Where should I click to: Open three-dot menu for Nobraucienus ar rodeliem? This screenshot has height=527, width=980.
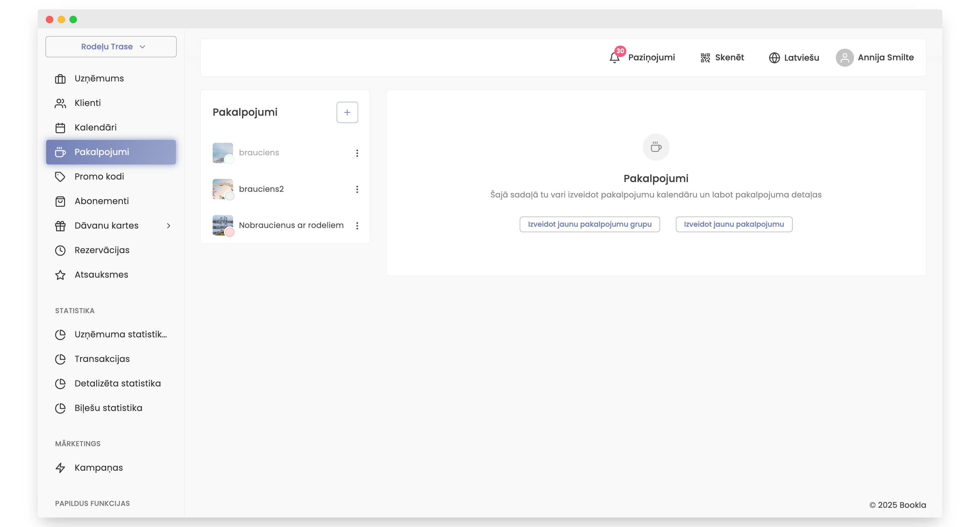point(357,226)
